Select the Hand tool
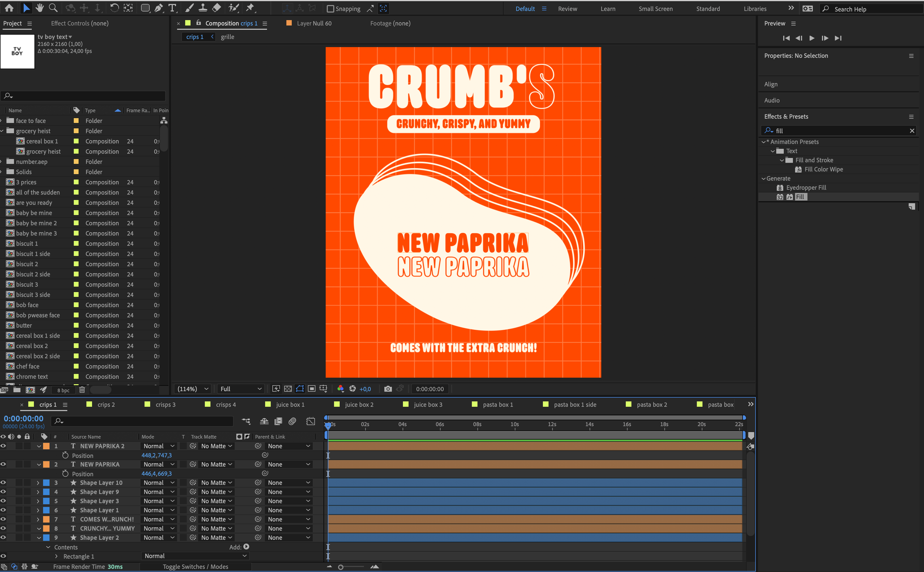 coord(39,8)
